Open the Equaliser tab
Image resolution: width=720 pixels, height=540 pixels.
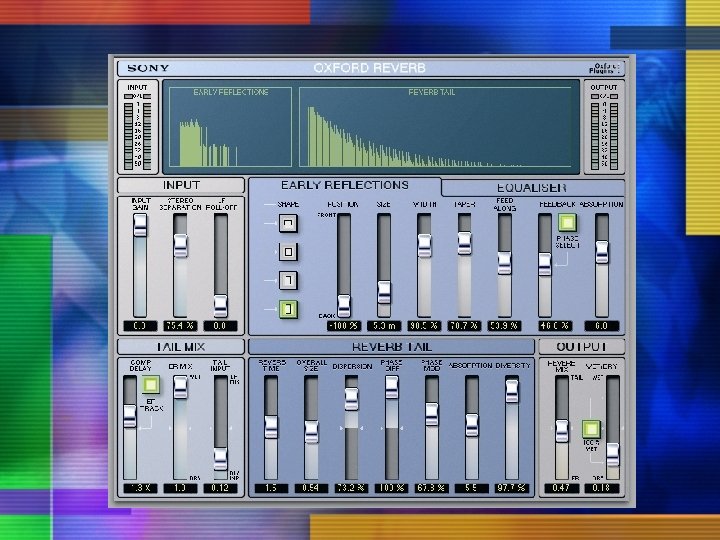[532, 188]
